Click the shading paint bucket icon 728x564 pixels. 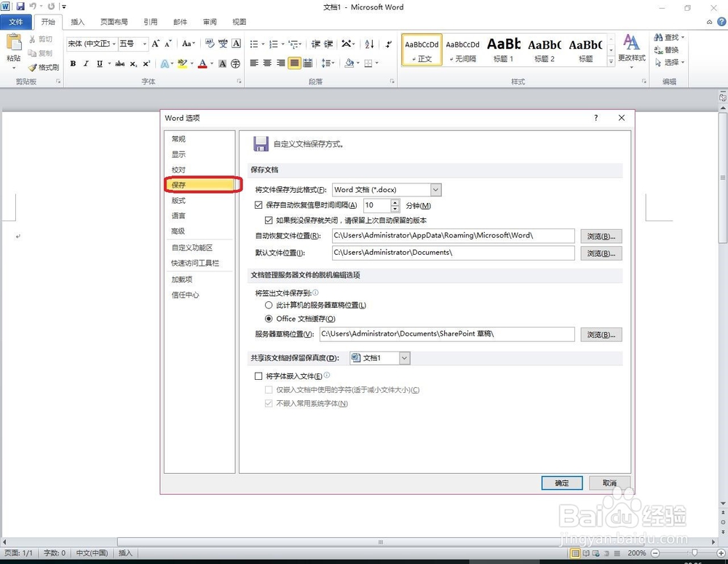tap(349, 63)
